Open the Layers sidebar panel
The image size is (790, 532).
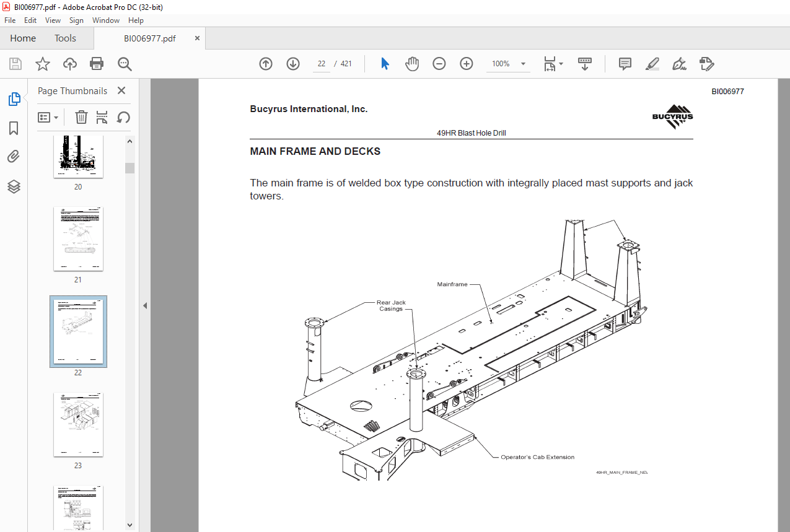pos(14,186)
